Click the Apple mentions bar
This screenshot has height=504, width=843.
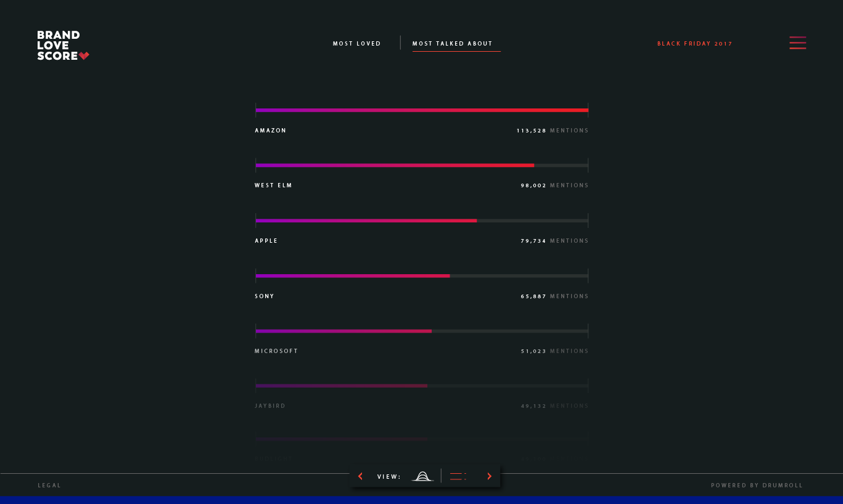point(422,221)
